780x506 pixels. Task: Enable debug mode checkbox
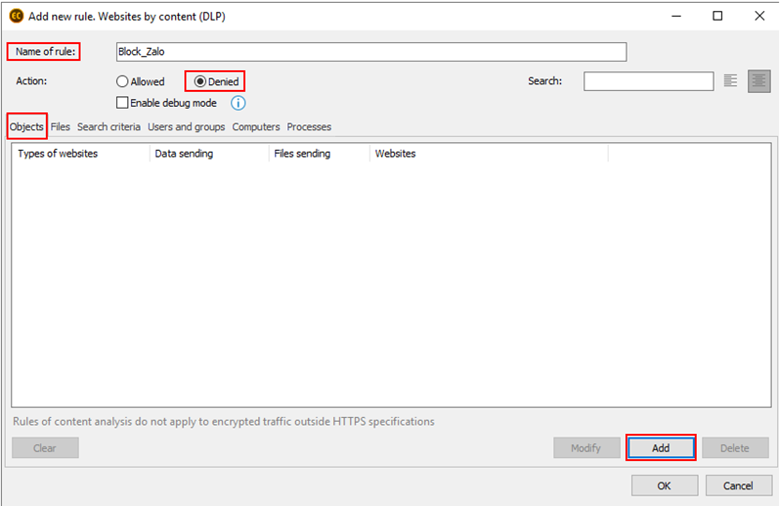tap(123, 103)
